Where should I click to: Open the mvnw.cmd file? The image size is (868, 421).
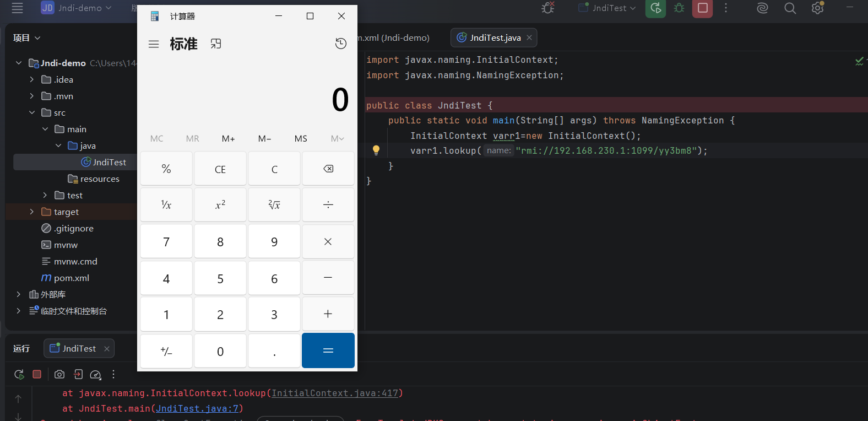click(x=69, y=261)
